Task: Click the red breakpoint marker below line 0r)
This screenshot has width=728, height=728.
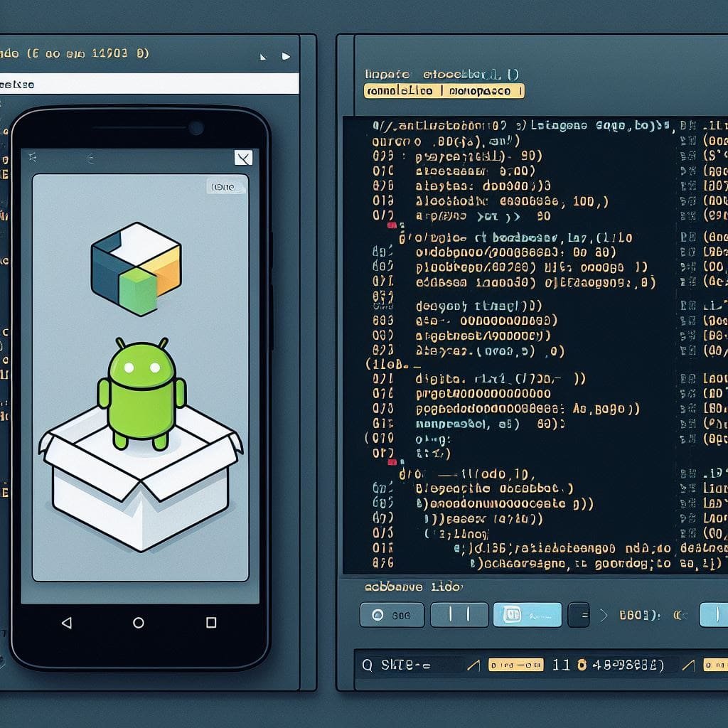Action: [392, 462]
